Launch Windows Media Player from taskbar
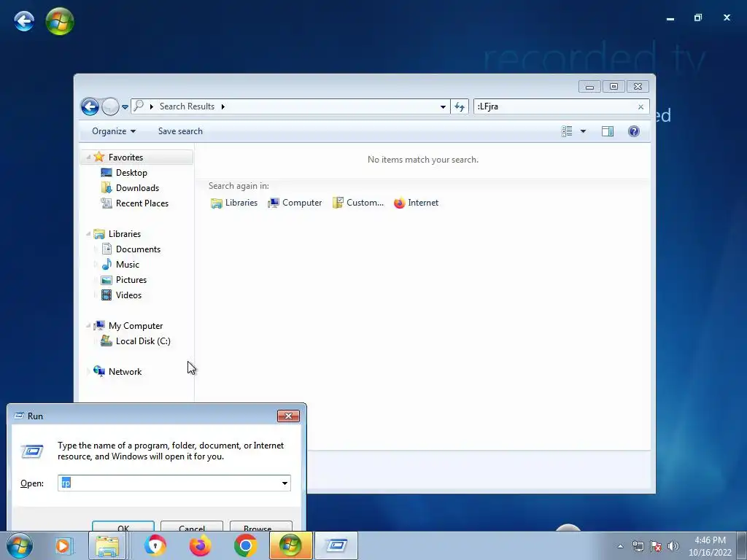Viewport: 747px width, 560px height. [x=63, y=545]
